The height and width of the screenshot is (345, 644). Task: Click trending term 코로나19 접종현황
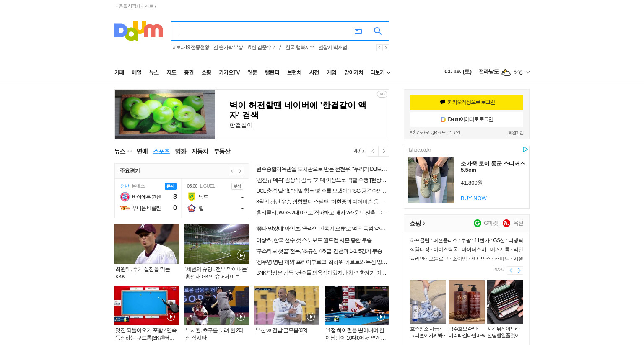[190, 48]
